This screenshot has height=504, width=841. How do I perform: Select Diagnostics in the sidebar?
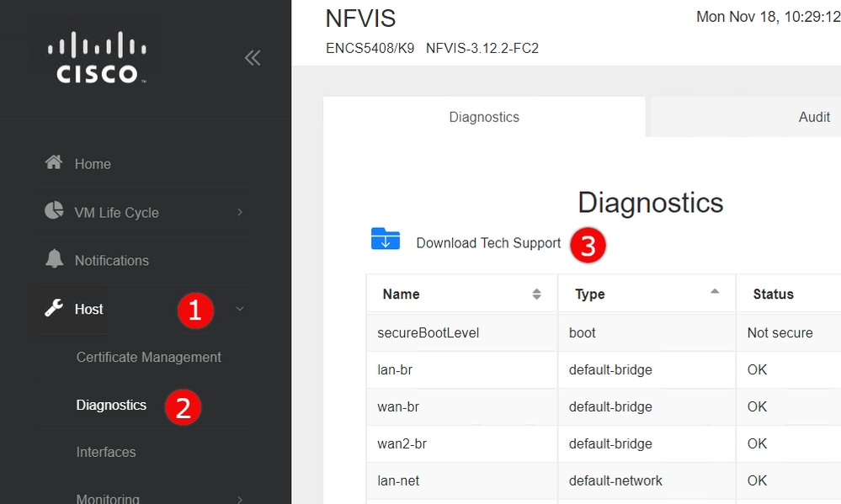[111, 405]
